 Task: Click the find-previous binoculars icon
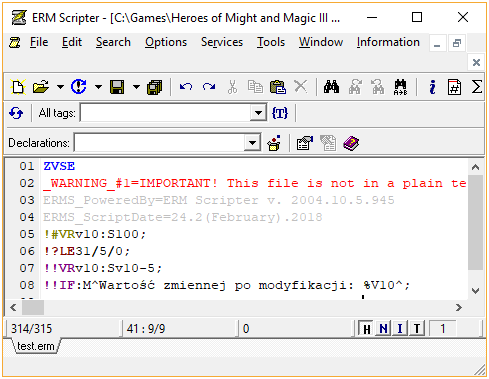click(378, 87)
